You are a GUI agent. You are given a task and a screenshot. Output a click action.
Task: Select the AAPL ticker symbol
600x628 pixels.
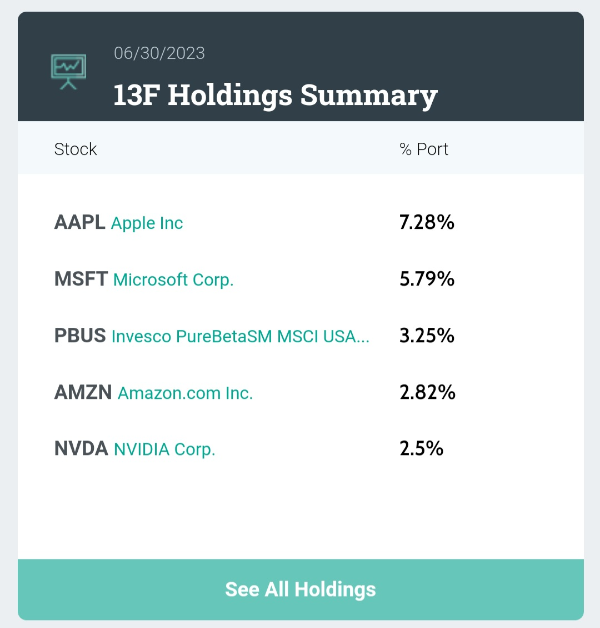click(x=80, y=222)
